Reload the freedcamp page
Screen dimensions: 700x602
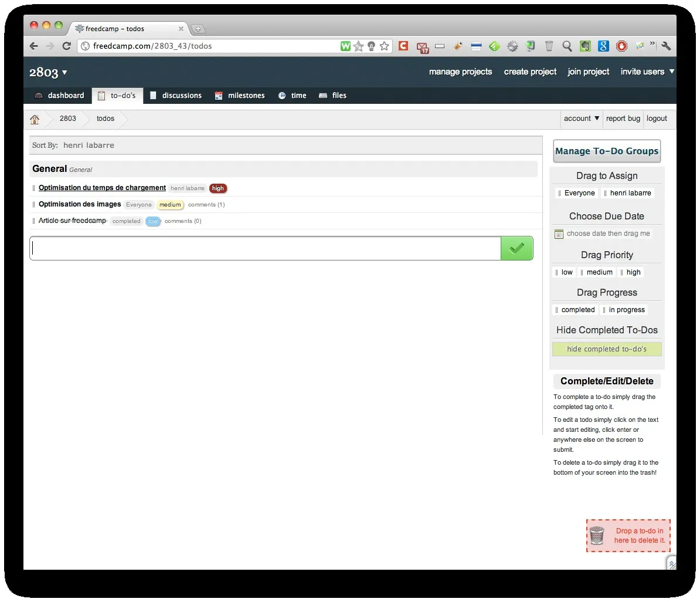point(66,46)
